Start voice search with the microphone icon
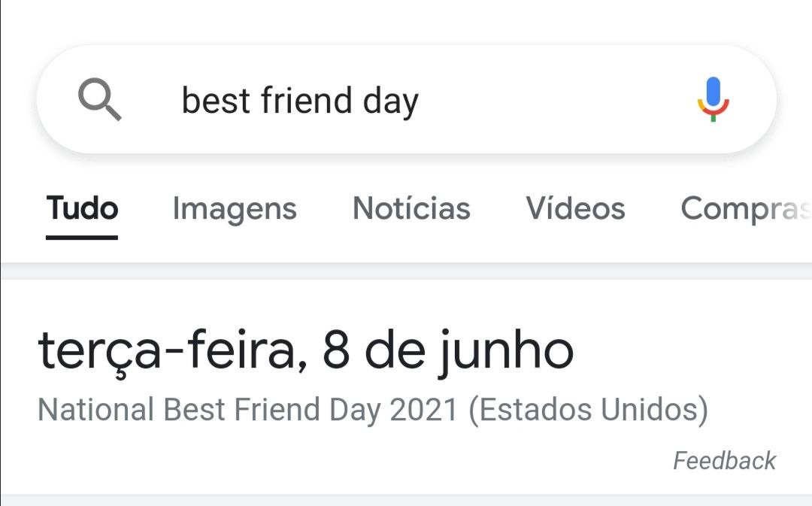Image resolution: width=812 pixels, height=506 pixels. coord(713,99)
